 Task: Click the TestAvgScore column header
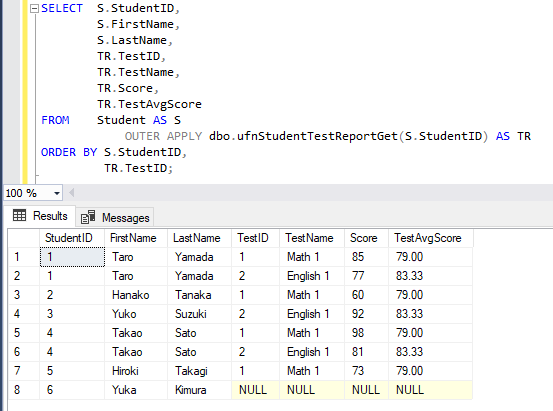pos(430,238)
